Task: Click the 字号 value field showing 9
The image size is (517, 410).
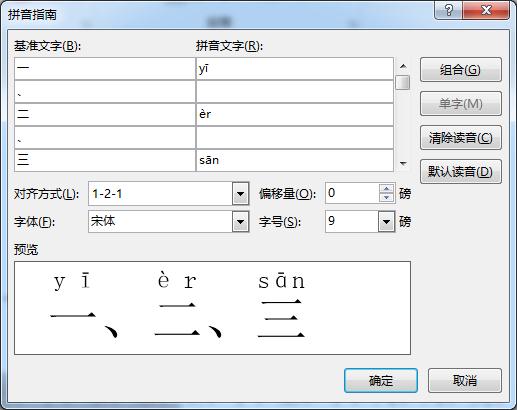Action: pyautogui.click(x=352, y=222)
